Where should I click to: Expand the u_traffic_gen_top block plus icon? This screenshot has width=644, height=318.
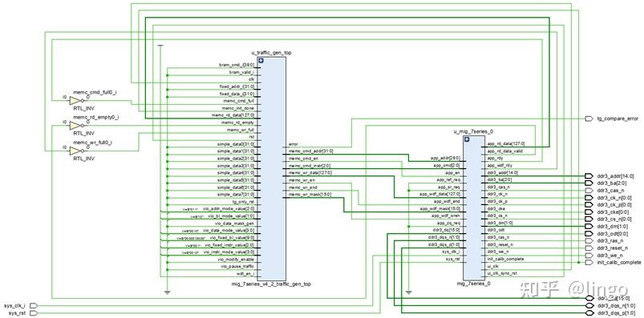tap(261, 60)
